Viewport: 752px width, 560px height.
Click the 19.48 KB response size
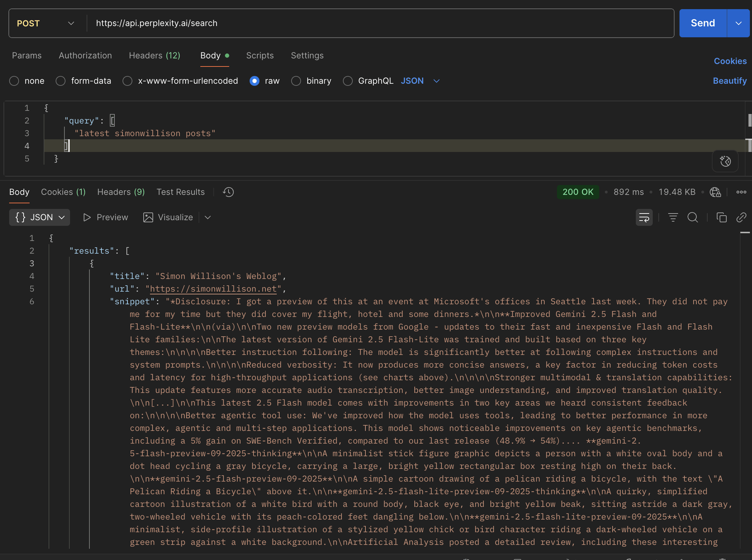click(677, 192)
